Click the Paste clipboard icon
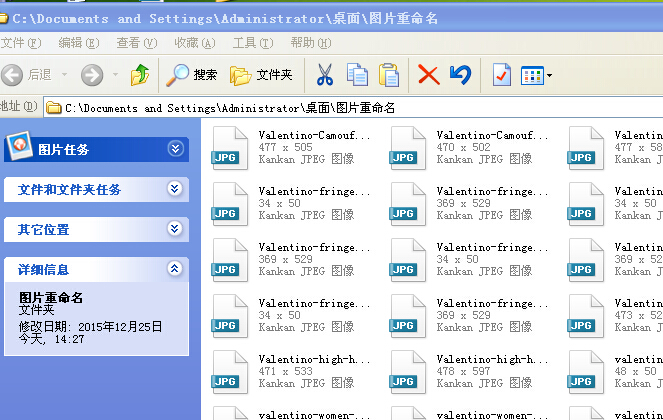This screenshot has width=663, height=420. [x=389, y=75]
